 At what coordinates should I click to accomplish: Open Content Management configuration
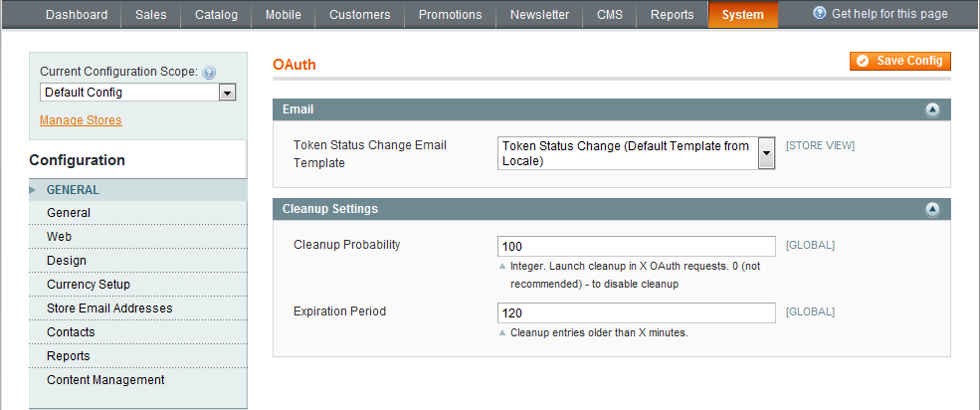click(105, 380)
